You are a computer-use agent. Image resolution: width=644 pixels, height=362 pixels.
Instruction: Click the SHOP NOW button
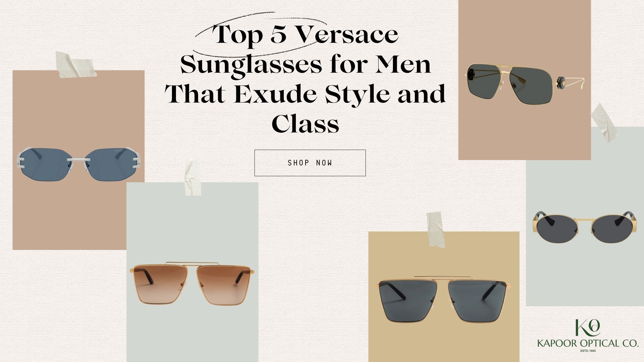tap(310, 163)
